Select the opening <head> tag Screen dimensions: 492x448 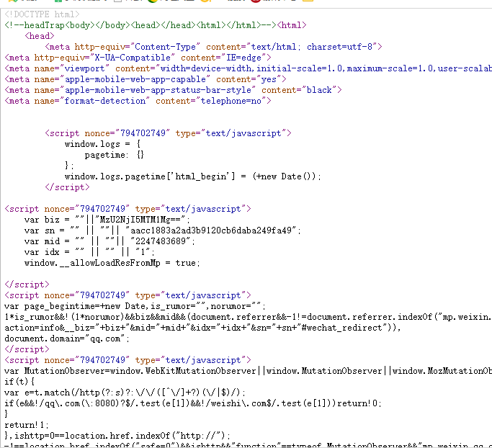(40, 36)
